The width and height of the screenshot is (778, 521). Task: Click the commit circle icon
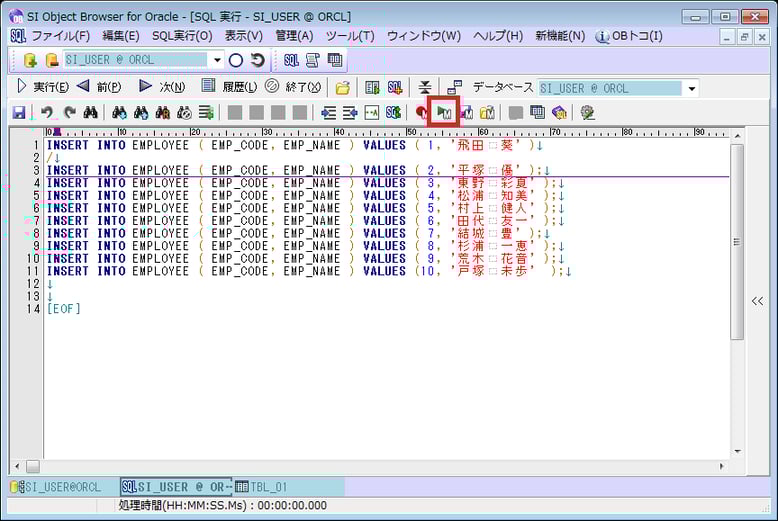pos(236,60)
